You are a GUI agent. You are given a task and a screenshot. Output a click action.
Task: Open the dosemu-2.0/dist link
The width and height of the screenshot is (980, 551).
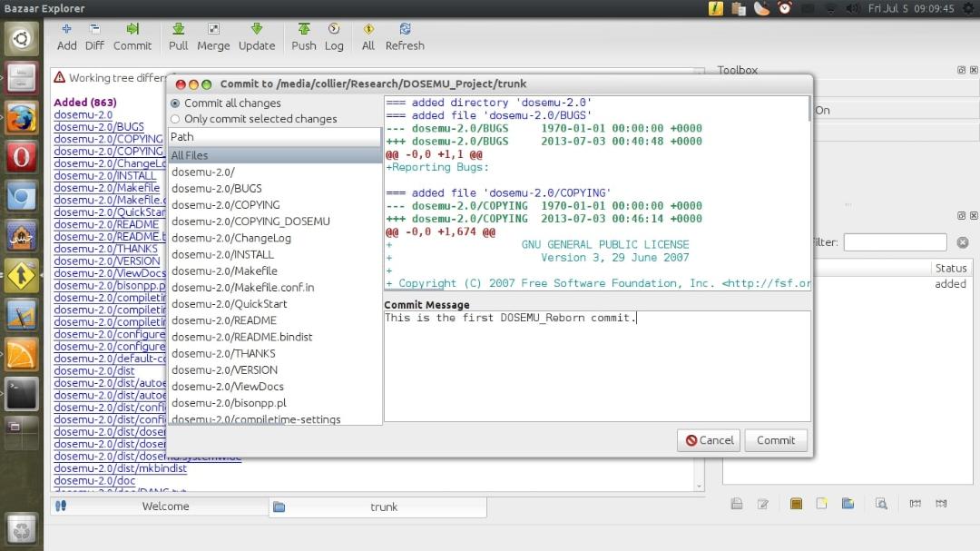point(93,371)
